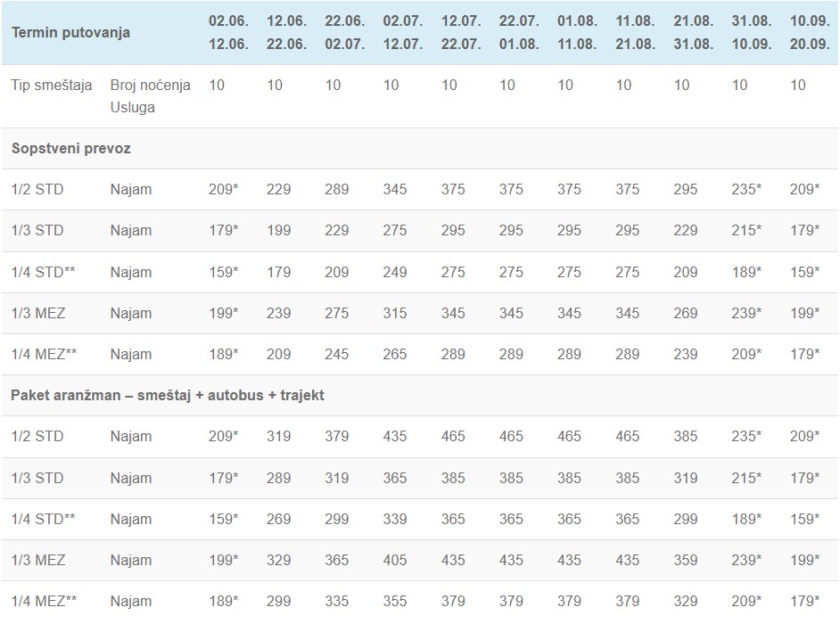Select the 339 price cell

tap(394, 519)
